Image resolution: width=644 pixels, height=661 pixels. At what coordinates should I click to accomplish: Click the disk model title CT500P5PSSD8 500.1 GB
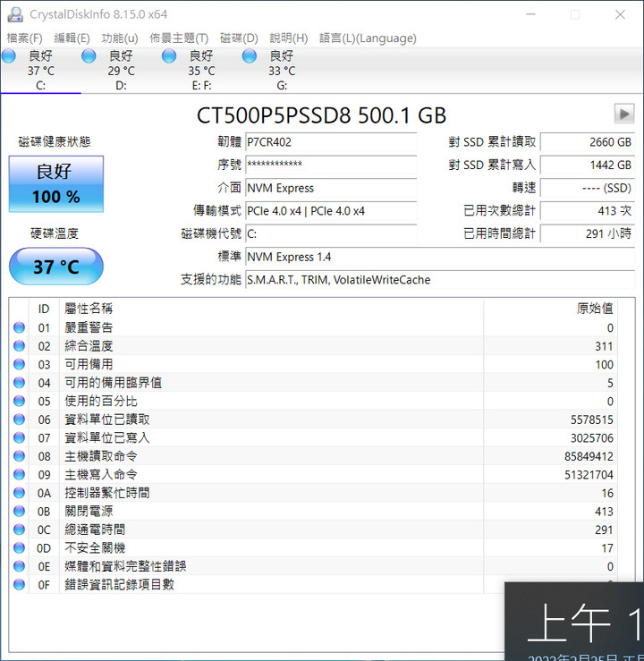321,114
